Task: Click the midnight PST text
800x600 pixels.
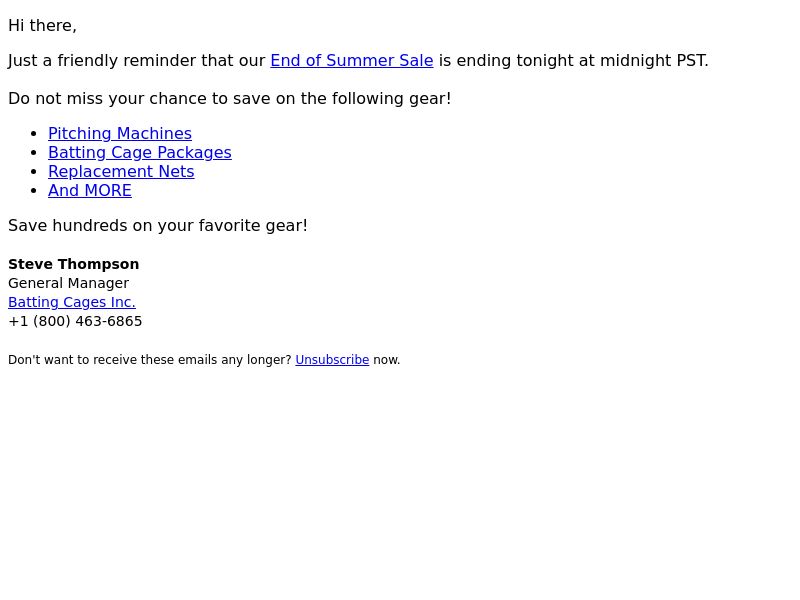Action: [x=654, y=61]
